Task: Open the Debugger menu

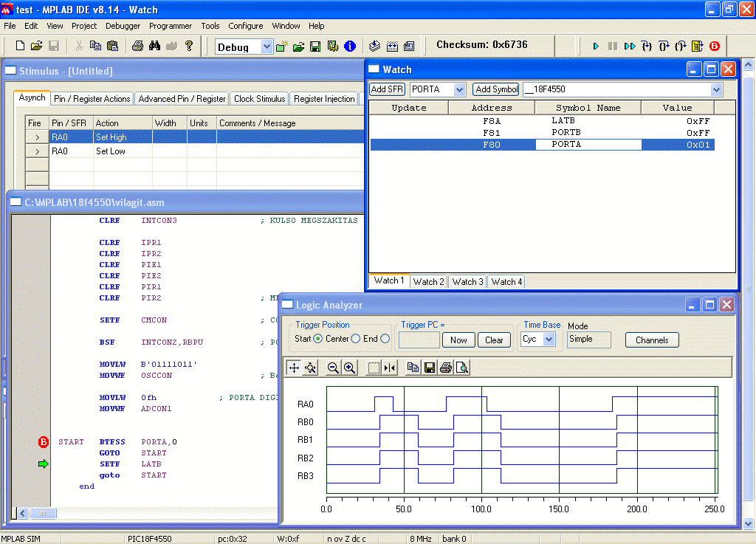Action: point(123,26)
